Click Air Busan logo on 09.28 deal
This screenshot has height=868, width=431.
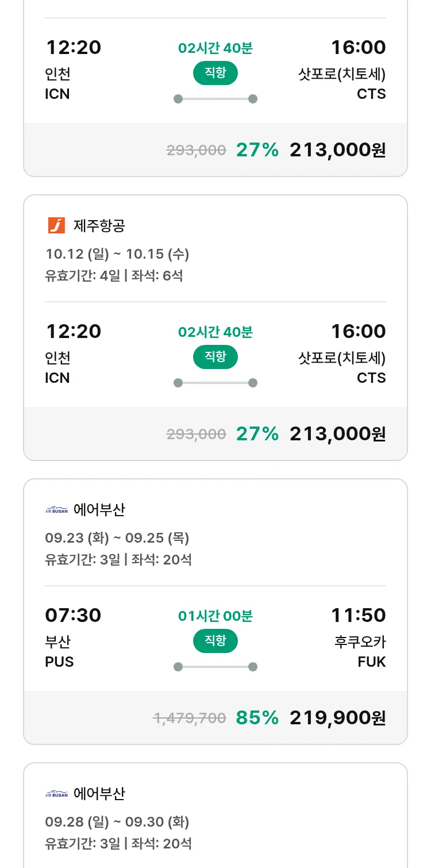[56, 794]
